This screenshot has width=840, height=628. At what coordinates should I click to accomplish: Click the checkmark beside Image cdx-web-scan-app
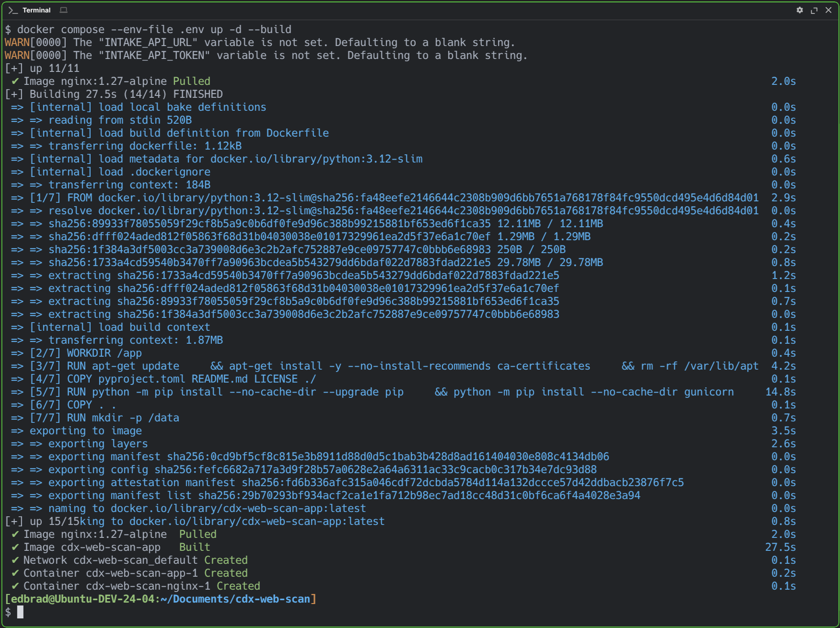[15, 547]
